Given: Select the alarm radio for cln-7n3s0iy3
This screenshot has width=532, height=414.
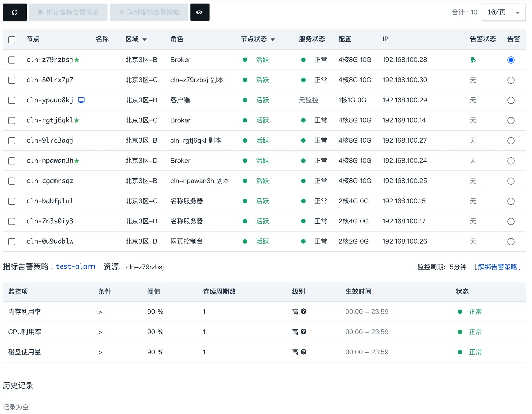Looking at the screenshot, I should tap(511, 221).
